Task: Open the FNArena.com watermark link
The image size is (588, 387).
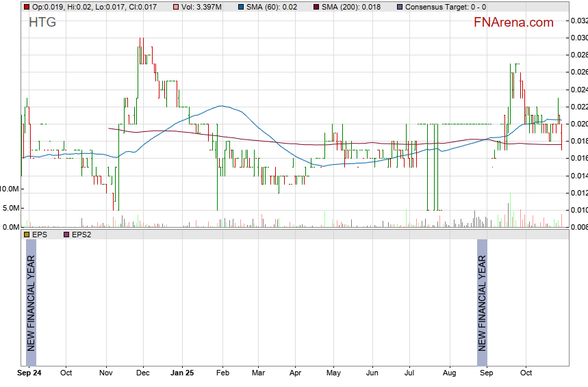Action: tap(513, 23)
